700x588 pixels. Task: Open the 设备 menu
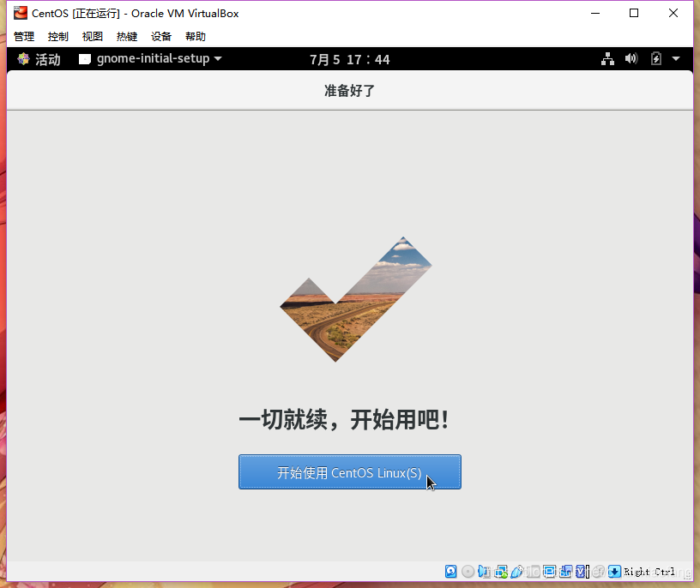(x=161, y=37)
